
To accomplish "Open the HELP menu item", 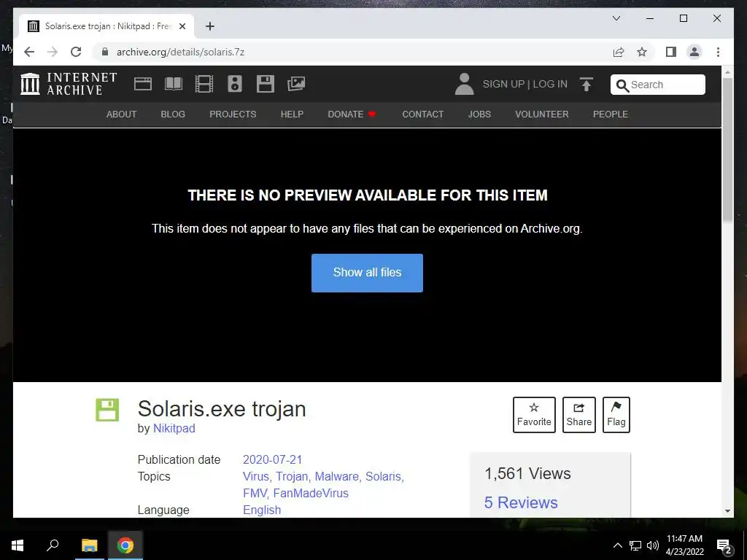I will pos(292,114).
